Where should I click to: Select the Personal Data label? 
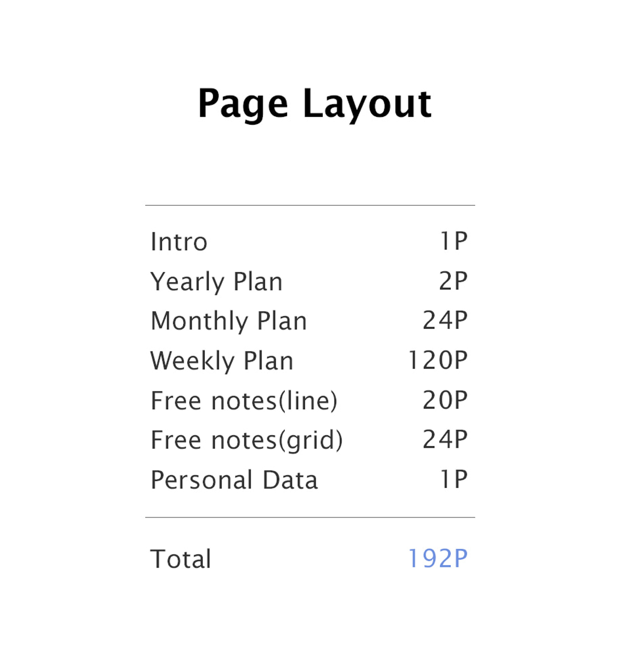pos(234,480)
